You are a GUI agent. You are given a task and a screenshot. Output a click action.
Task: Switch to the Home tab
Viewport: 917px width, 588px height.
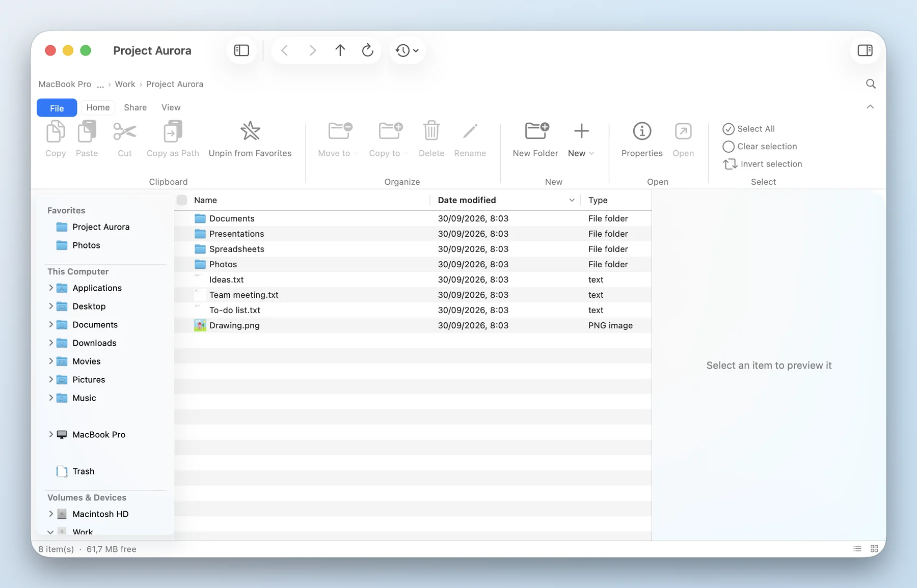[x=98, y=107]
